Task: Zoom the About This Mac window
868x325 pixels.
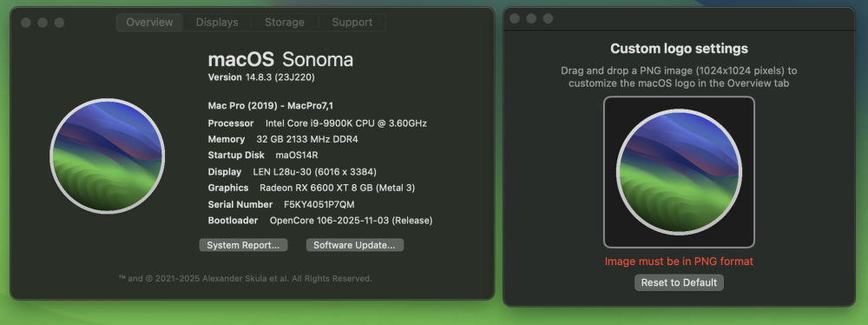Action: click(59, 23)
